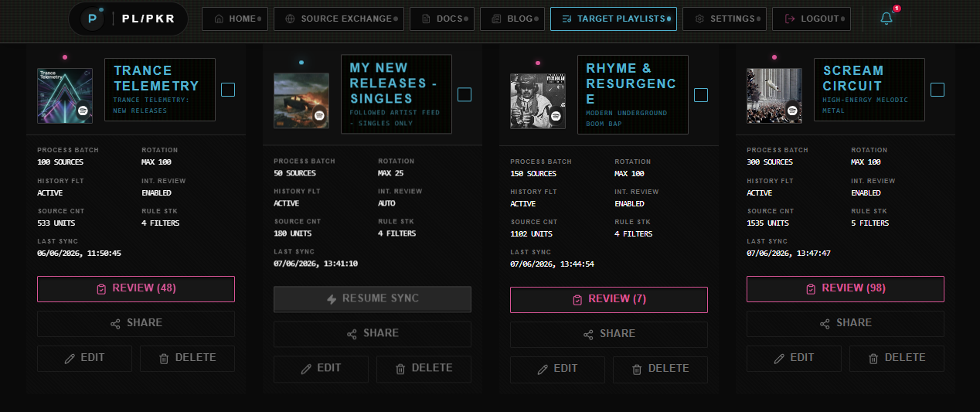Select the Target Playlists tab
The width and height of the screenshot is (980, 412).
[x=614, y=19]
